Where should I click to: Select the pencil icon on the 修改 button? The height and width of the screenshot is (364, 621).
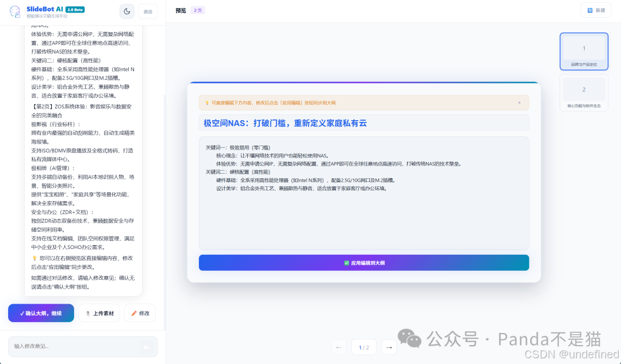click(133, 313)
